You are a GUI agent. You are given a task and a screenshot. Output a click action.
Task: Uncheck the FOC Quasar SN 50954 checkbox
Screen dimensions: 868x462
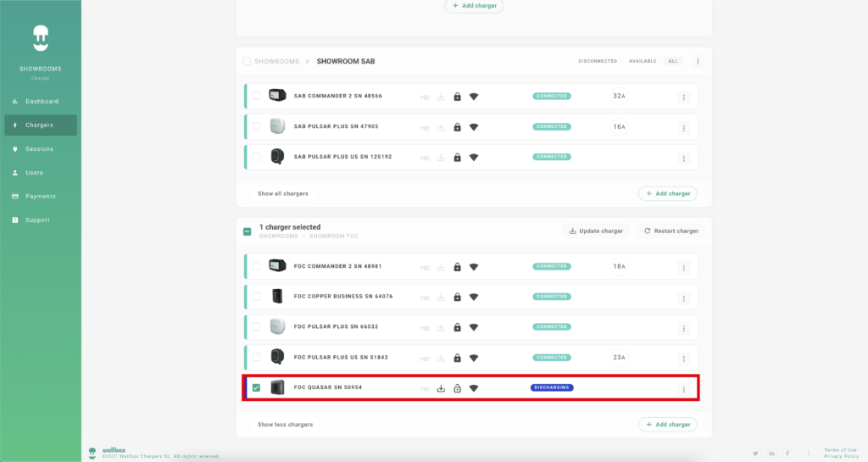(256, 387)
